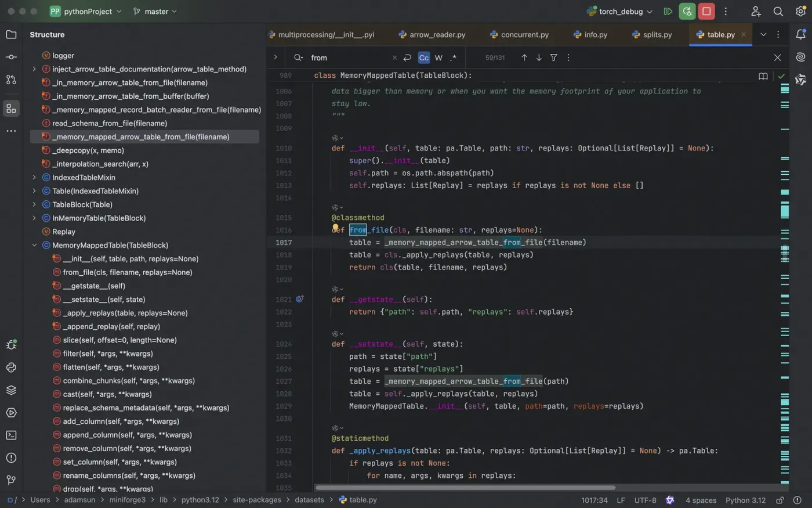The image size is (812, 508).
Task: Click the horizontal scrollbar in editor
Action: point(465,488)
